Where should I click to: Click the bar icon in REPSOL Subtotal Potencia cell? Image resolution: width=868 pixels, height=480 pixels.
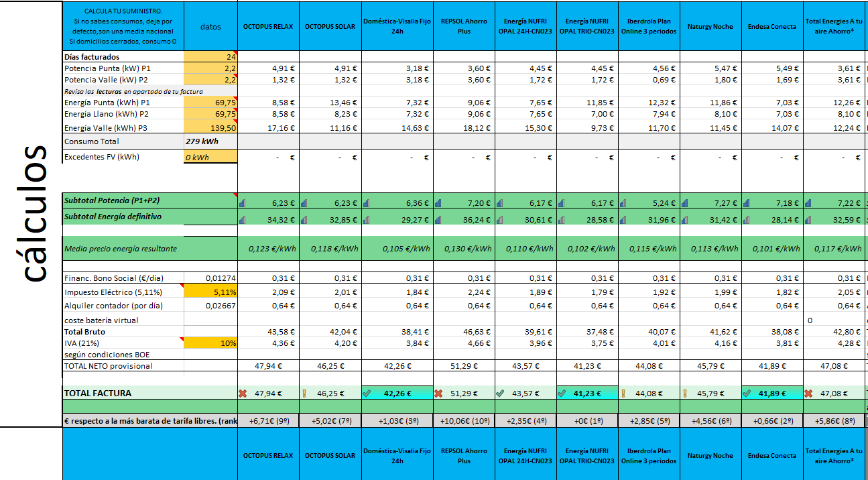438,202
